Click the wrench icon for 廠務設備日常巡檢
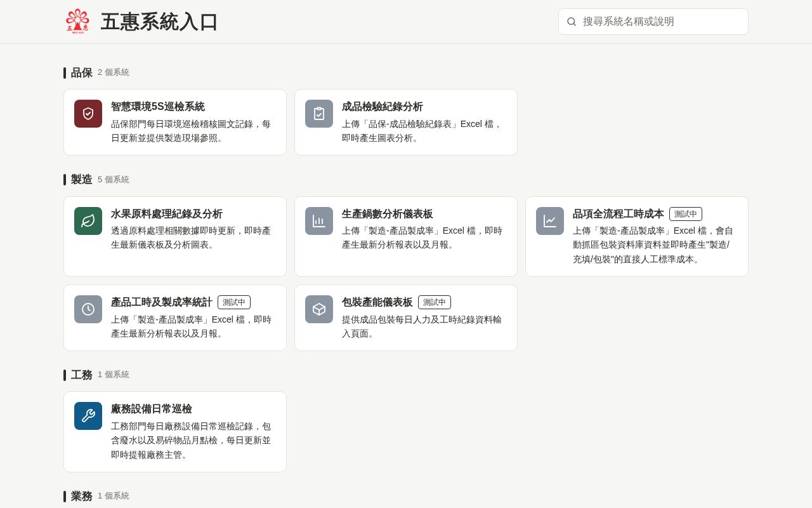This screenshot has width=812, height=508. tap(88, 416)
